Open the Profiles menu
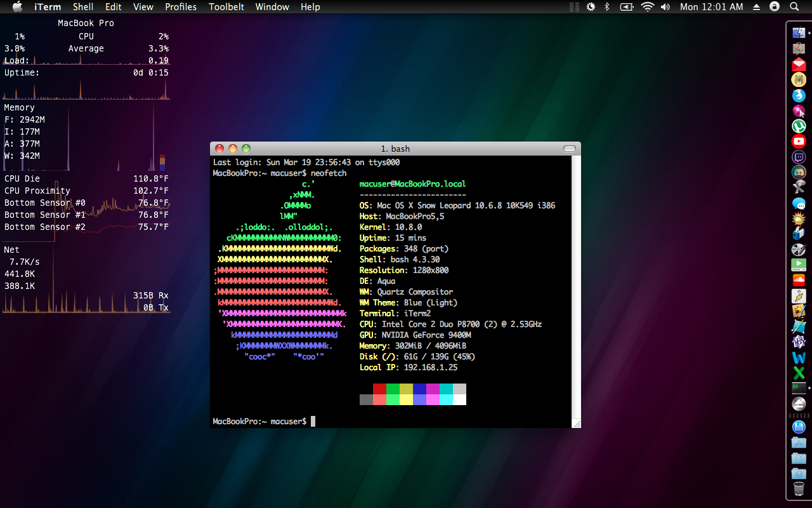The width and height of the screenshot is (812, 508). (181, 6)
